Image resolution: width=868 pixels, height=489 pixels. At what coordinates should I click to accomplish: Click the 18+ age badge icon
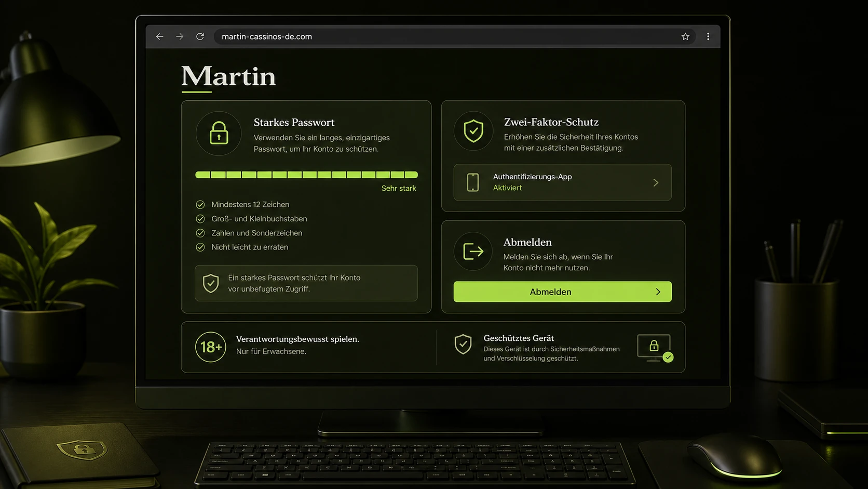pos(211,347)
